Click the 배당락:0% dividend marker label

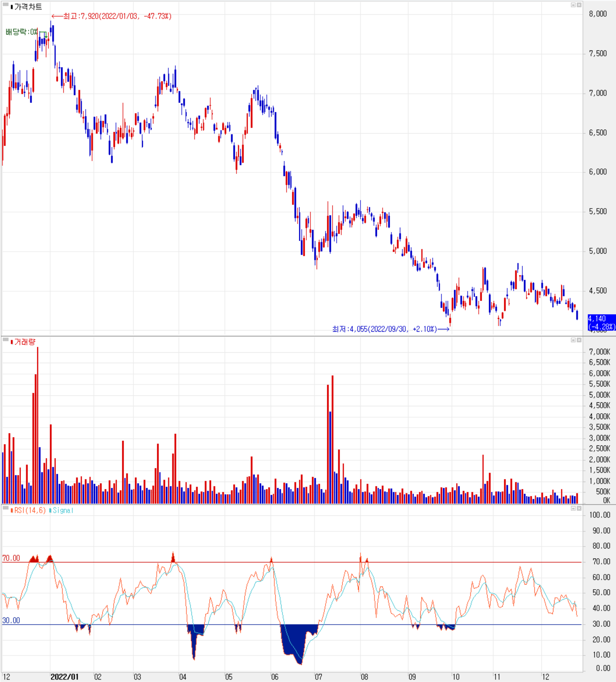coord(22,32)
